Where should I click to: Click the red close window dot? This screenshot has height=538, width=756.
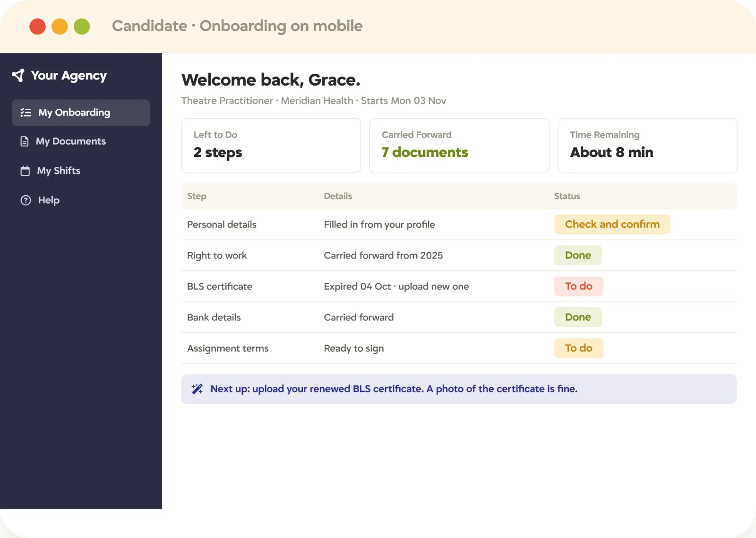[x=38, y=26]
